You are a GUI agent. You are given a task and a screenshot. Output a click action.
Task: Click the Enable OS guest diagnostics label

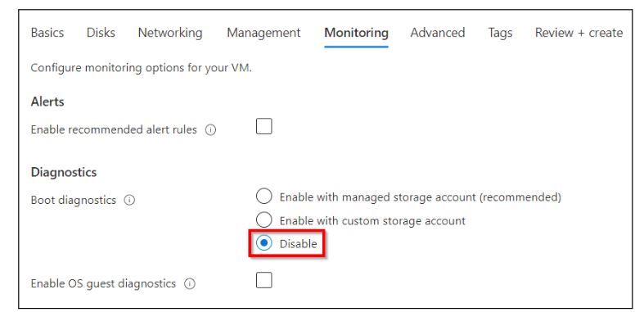(x=103, y=283)
